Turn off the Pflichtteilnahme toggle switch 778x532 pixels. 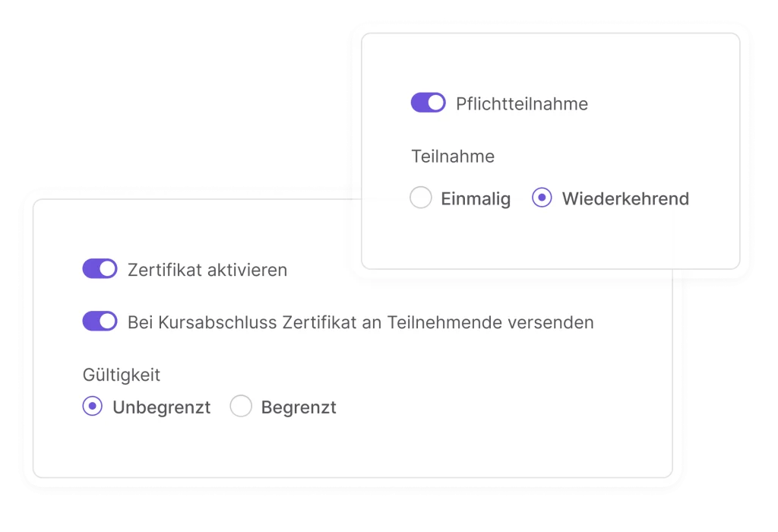tap(428, 103)
